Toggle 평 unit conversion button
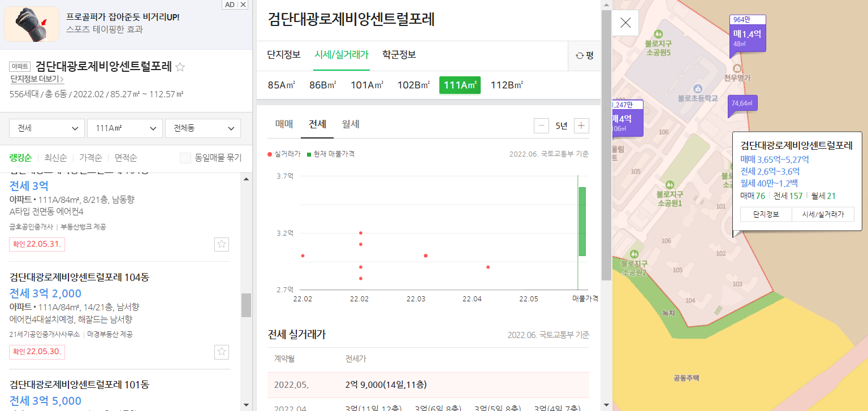Screen dimensions: 868x411 [585, 55]
